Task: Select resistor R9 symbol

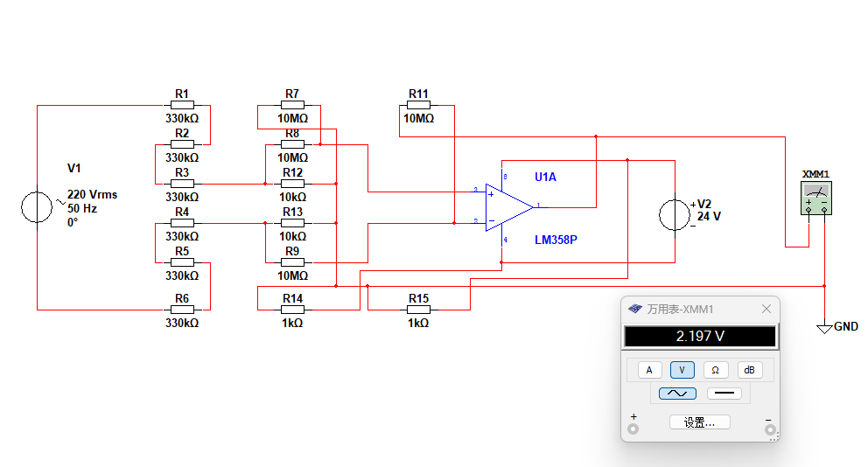Action: coord(293,262)
